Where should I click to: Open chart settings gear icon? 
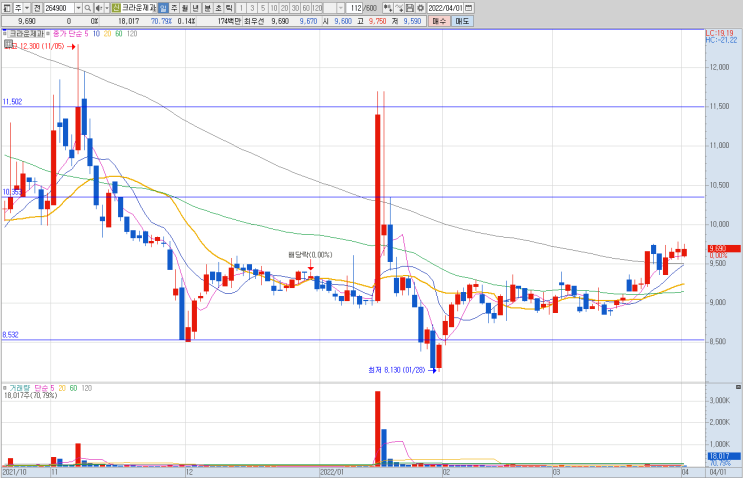click(420, 8)
